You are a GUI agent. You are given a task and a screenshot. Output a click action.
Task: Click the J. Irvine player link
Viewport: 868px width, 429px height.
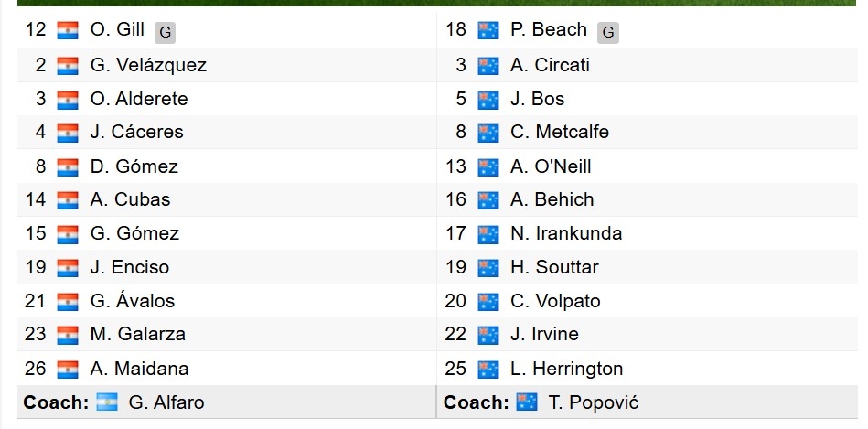[x=545, y=335]
